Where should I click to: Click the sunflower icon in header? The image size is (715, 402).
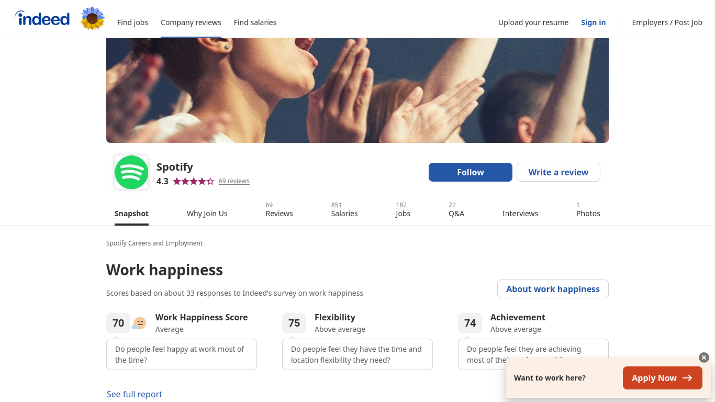(x=93, y=19)
